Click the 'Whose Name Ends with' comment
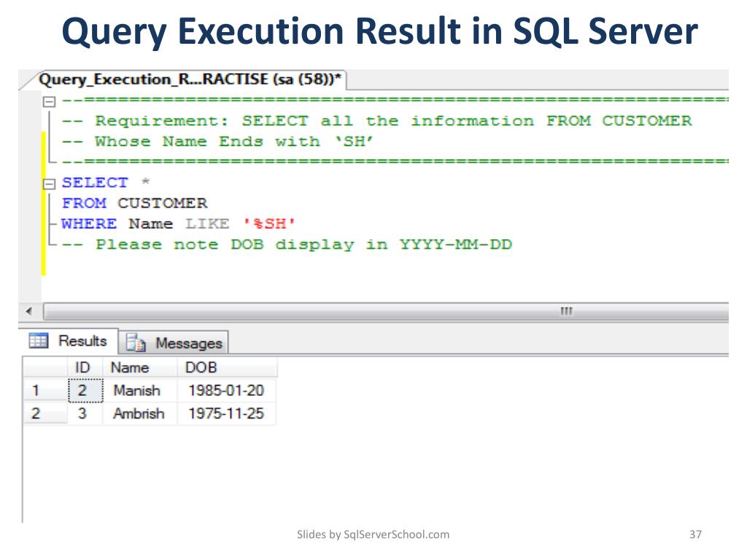 (217, 141)
